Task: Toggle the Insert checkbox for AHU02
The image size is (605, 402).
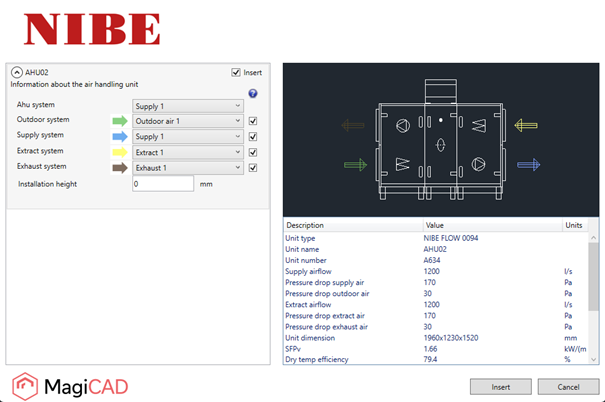Action: 236,73
